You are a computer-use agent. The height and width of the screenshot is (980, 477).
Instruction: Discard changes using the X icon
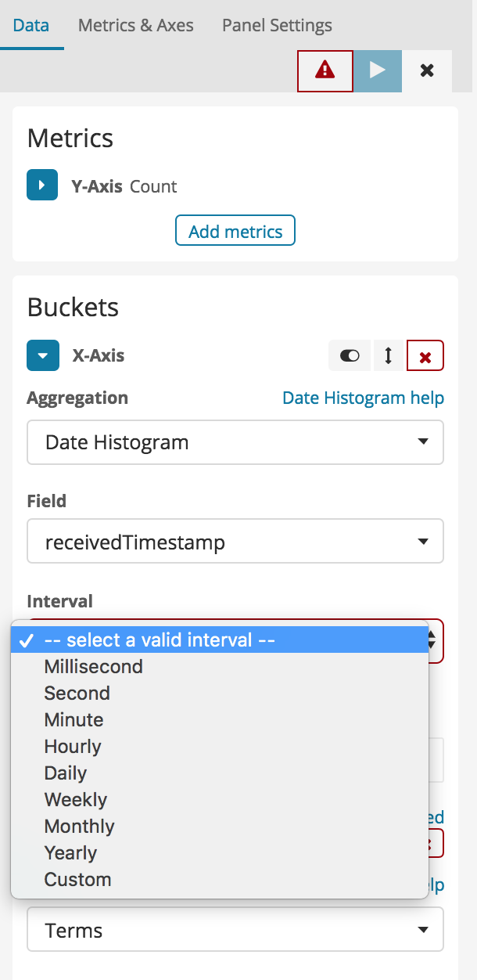tap(427, 70)
